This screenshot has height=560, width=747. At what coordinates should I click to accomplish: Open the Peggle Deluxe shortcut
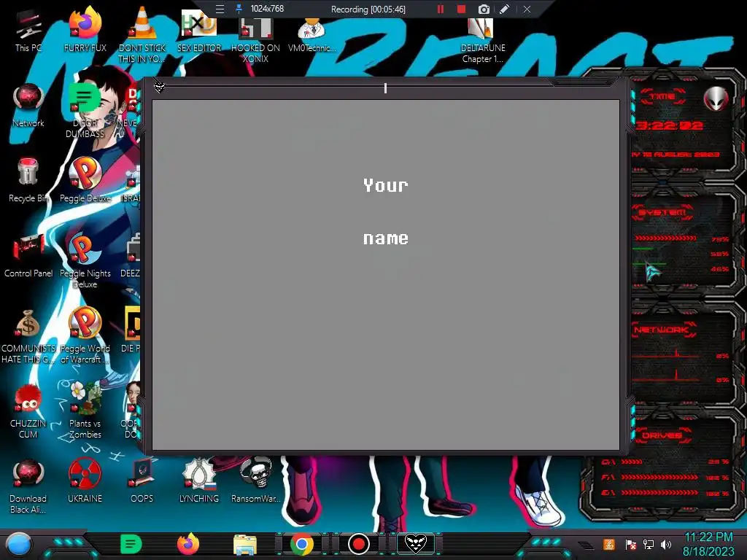(x=85, y=180)
